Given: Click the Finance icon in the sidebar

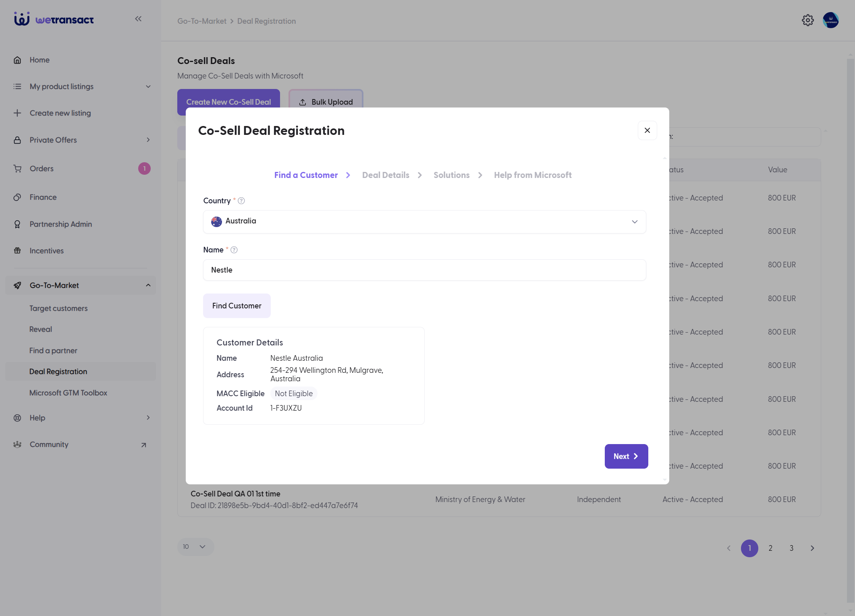Looking at the screenshot, I should pos(17,197).
